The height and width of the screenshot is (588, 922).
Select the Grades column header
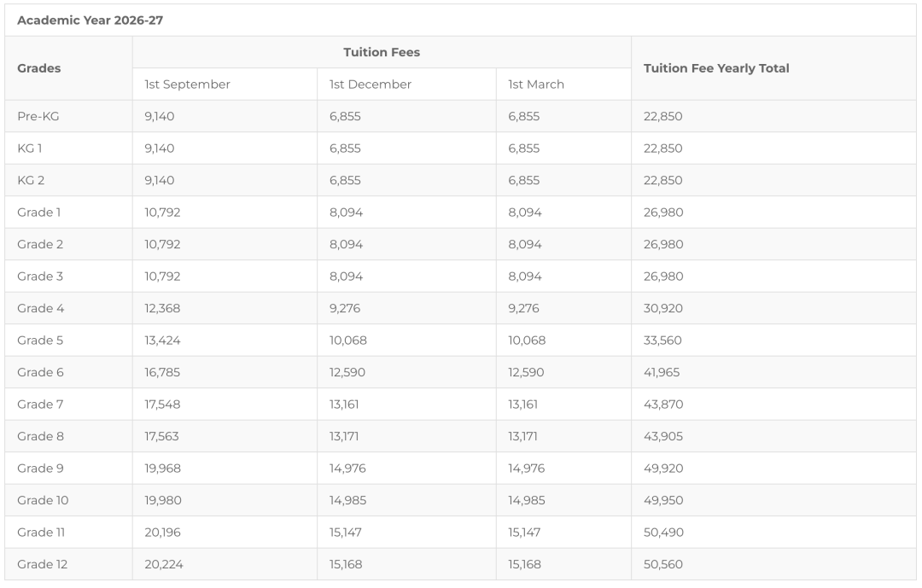click(38, 68)
